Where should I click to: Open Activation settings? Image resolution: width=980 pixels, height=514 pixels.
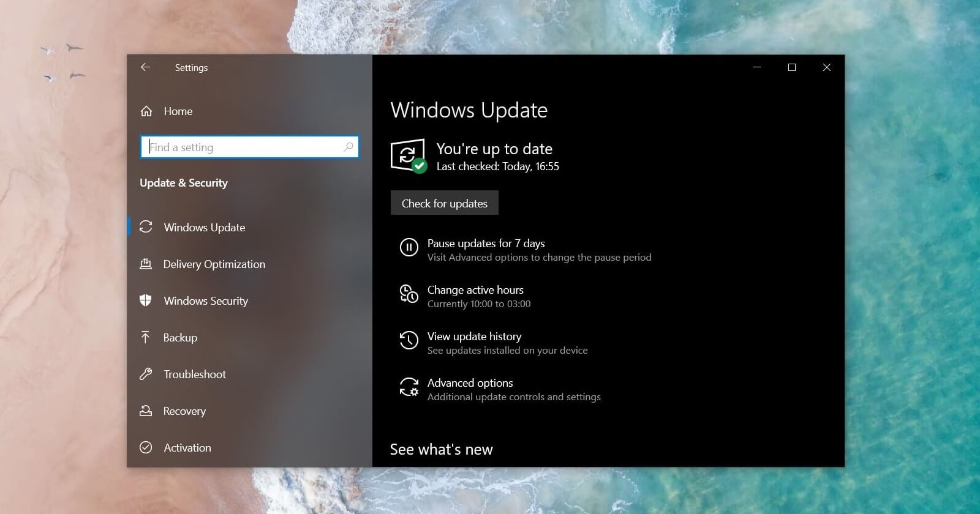[x=187, y=447]
